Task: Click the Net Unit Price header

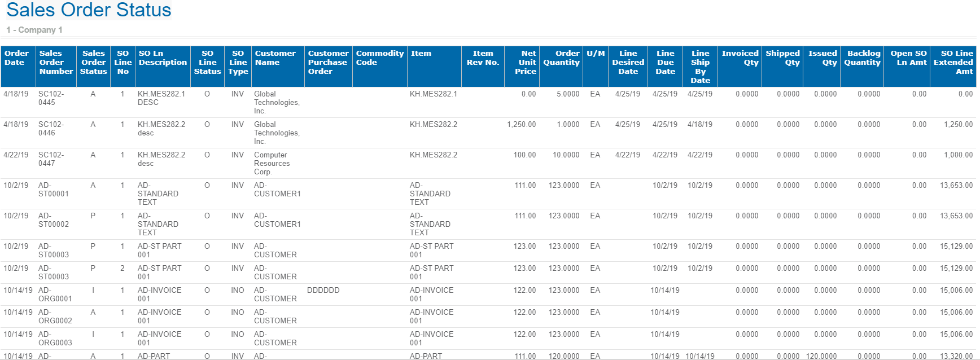Action: [526, 63]
